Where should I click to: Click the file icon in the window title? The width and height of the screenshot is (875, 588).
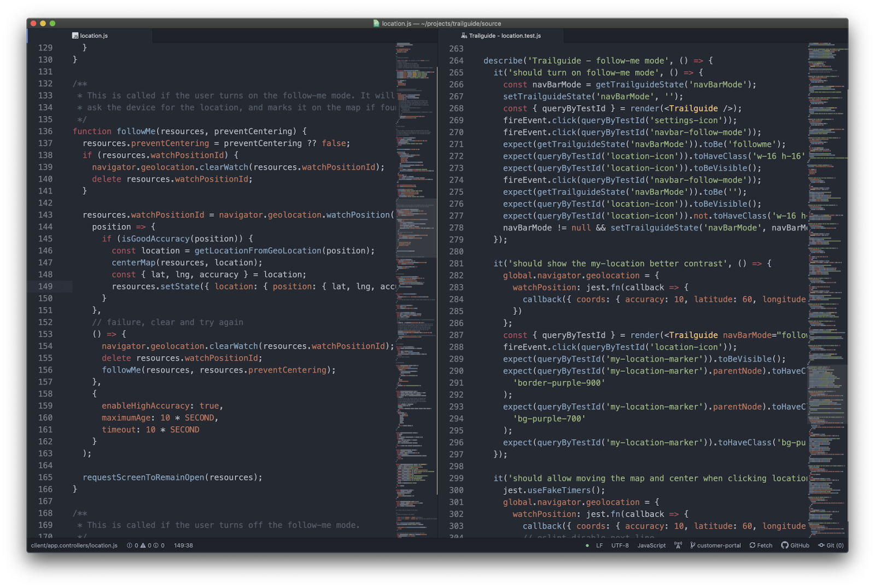click(376, 24)
